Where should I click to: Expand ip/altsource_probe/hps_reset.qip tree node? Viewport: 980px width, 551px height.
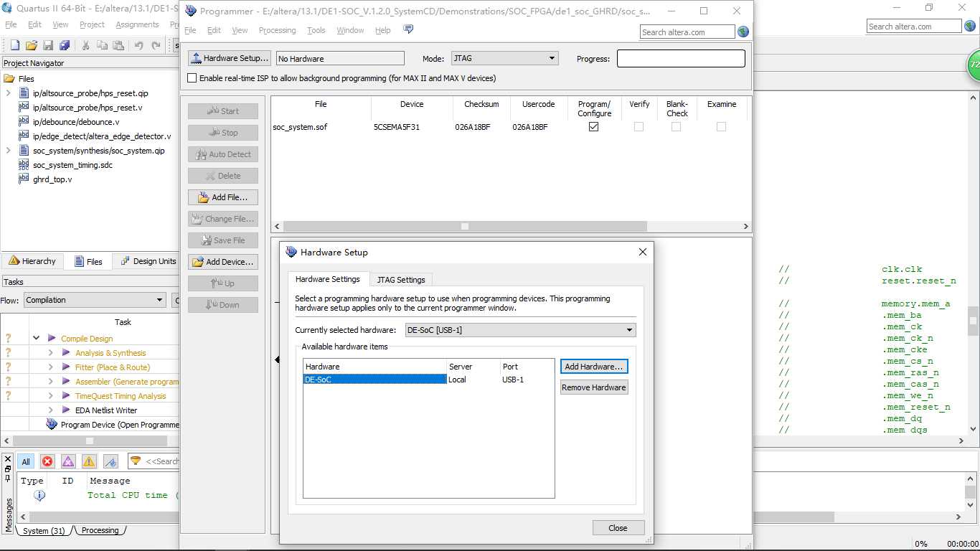8,93
